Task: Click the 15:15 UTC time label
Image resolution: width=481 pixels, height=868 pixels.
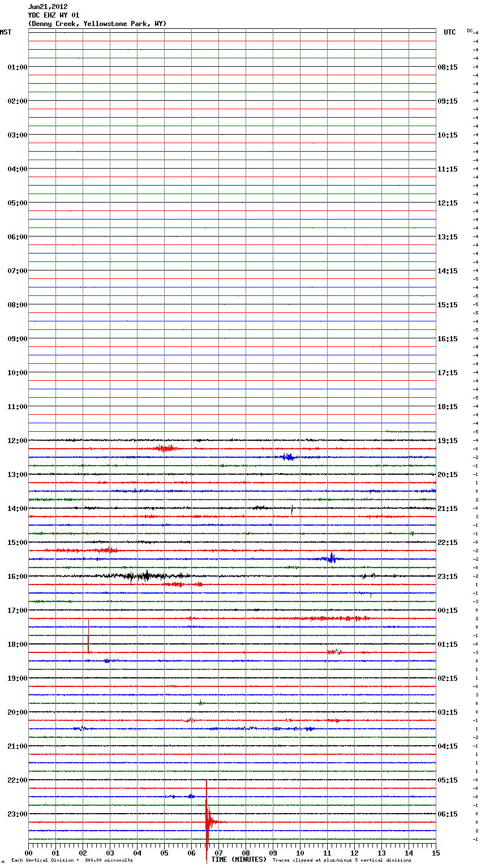Action: pos(448,305)
